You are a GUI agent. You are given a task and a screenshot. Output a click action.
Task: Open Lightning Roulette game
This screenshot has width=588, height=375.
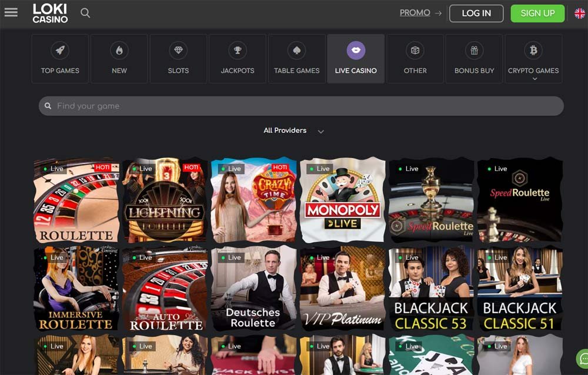[x=165, y=200]
